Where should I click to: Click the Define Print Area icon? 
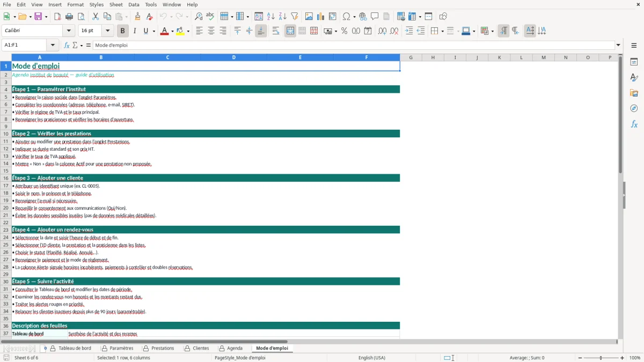pyautogui.click(x=400, y=17)
